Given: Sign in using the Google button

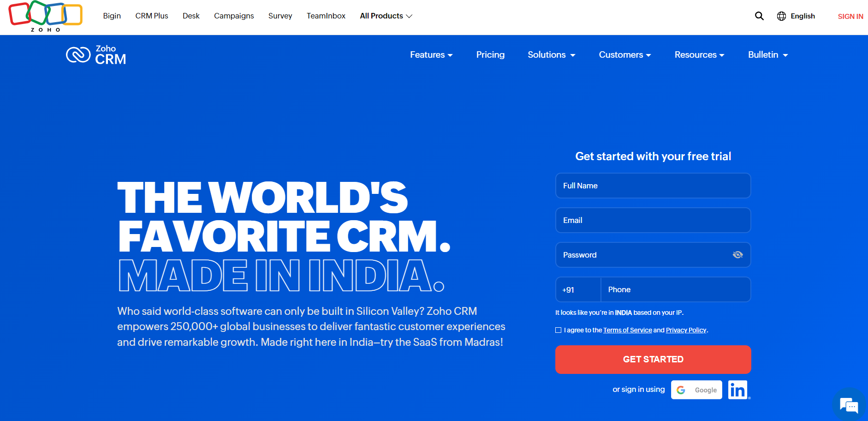Looking at the screenshot, I should [x=696, y=390].
